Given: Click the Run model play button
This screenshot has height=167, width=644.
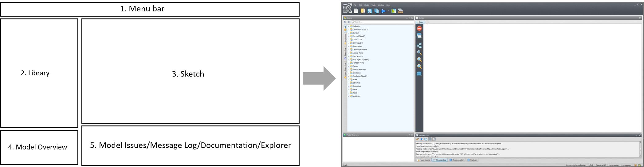Looking at the screenshot, I should pyautogui.click(x=383, y=11).
